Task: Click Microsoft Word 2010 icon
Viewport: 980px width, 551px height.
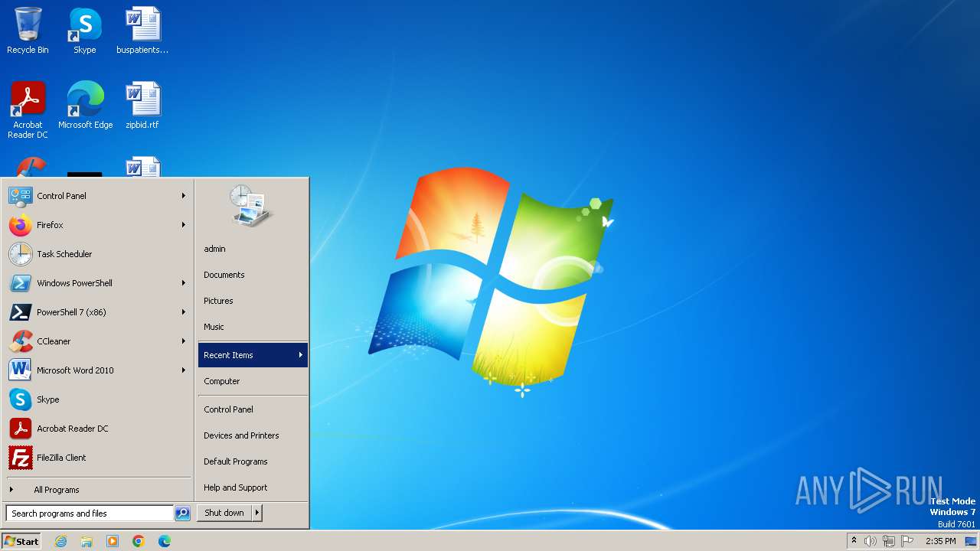Action: tap(20, 370)
